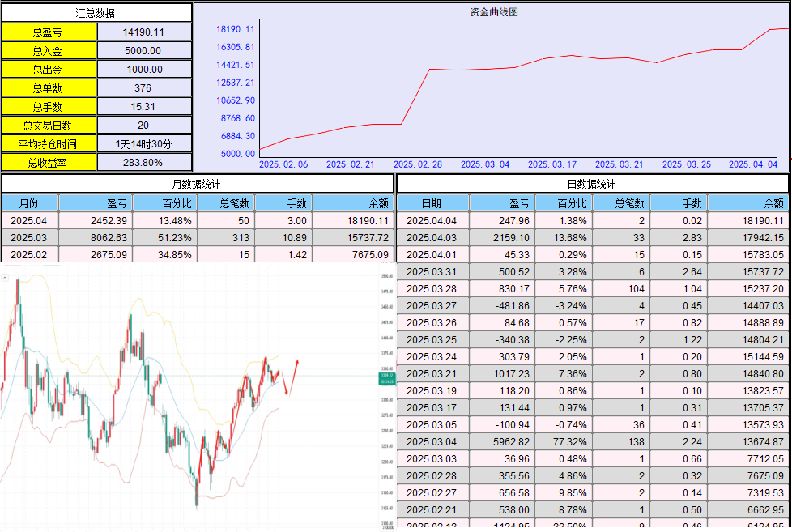Viewport: 792px width, 532px height.
Task: Click the 总入金 label
Action: pyautogui.click(x=49, y=50)
